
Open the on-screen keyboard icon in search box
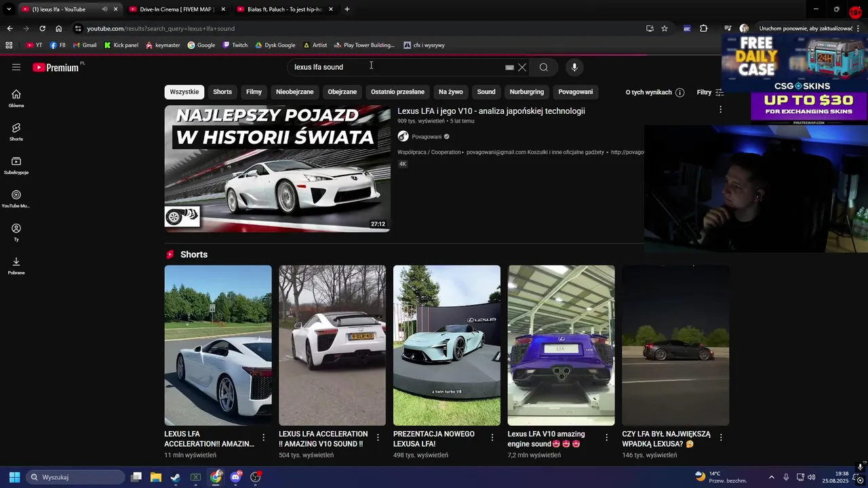509,67
